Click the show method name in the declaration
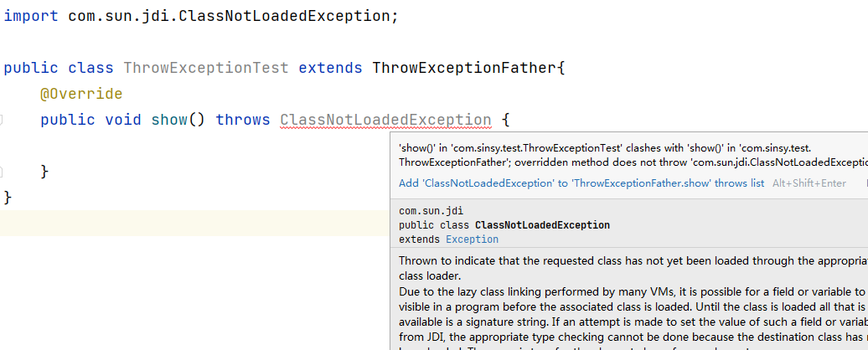 point(169,120)
